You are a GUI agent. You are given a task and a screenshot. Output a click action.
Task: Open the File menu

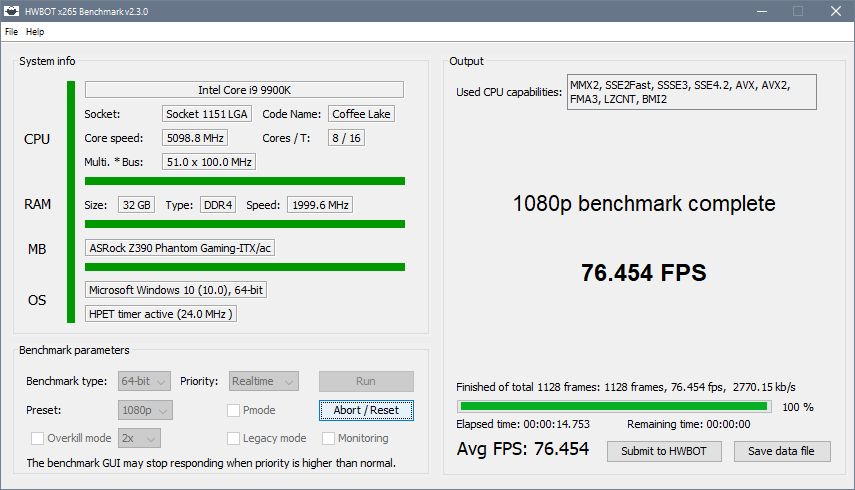pyautogui.click(x=11, y=32)
